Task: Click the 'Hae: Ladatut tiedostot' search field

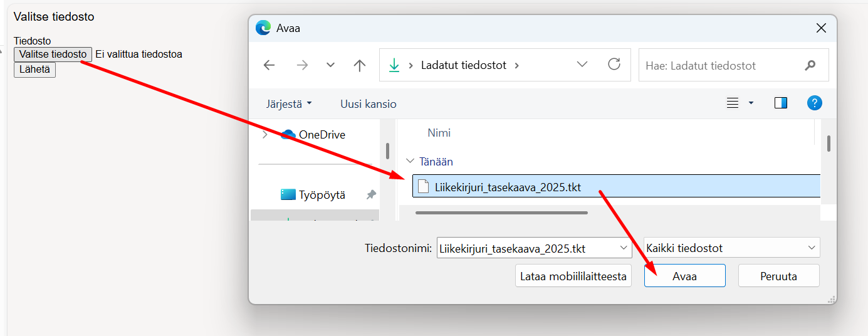Action: coord(733,65)
